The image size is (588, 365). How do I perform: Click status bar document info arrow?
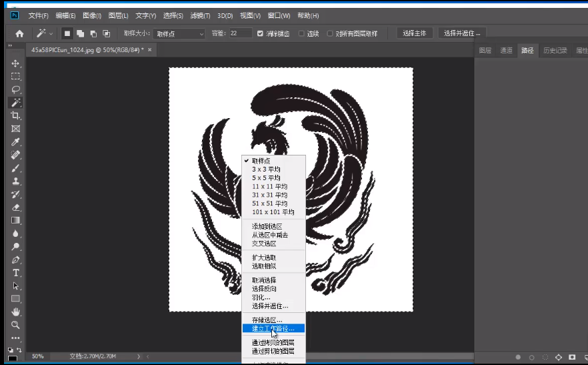pos(139,356)
